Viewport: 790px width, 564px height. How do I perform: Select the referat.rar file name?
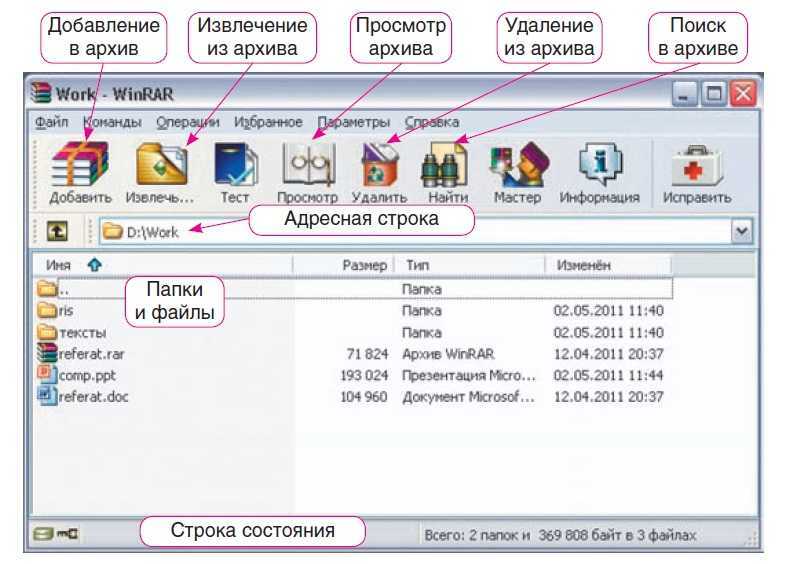(92, 354)
